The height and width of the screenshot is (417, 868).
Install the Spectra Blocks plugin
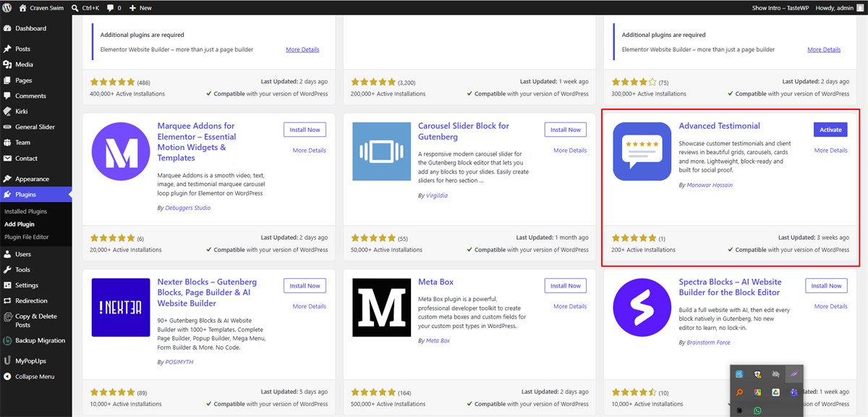[826, 286]
